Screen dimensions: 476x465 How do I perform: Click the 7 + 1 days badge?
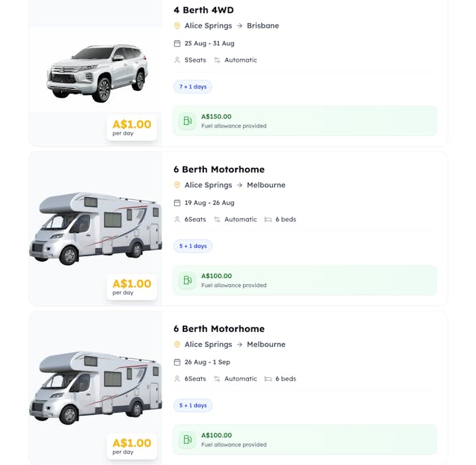click(193, 86)
